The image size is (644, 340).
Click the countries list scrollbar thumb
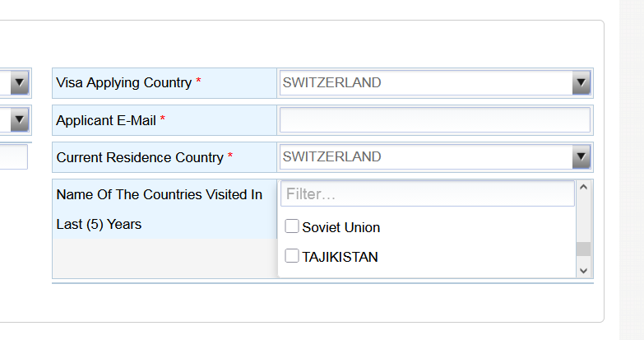point(583,249)
